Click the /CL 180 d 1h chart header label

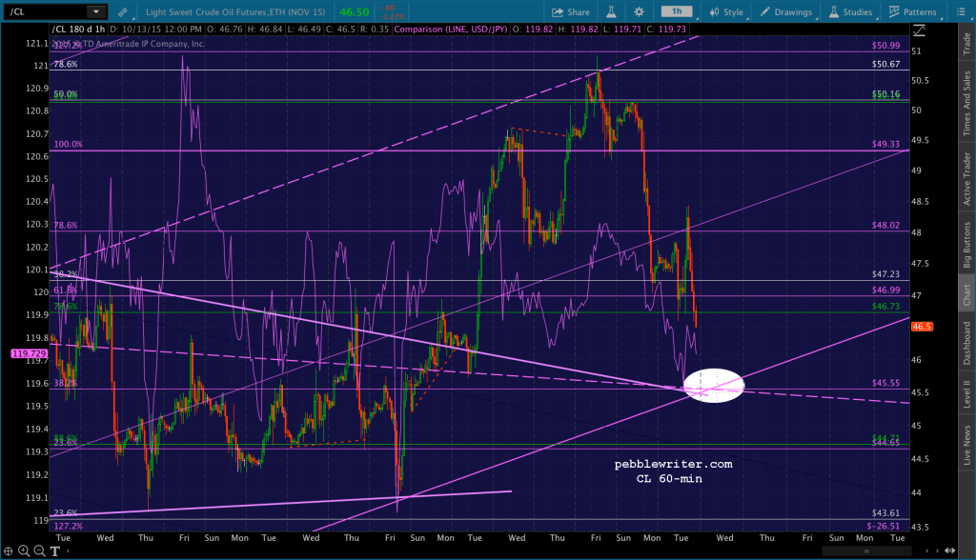point(78,30)
